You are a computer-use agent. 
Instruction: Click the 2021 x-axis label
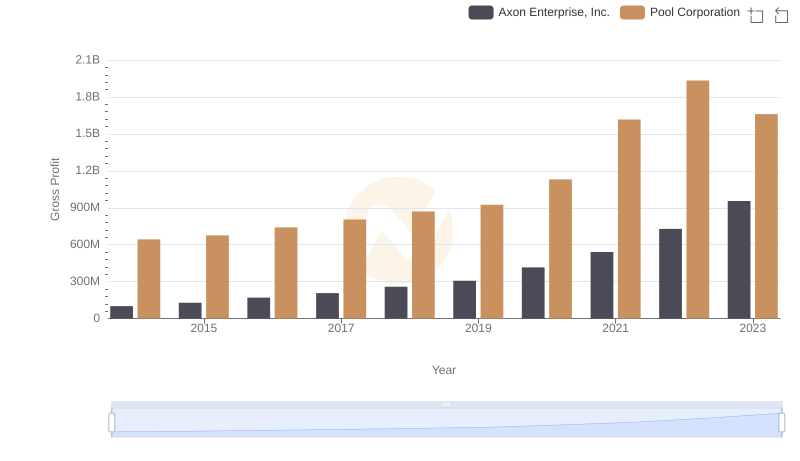click(615, 328)
